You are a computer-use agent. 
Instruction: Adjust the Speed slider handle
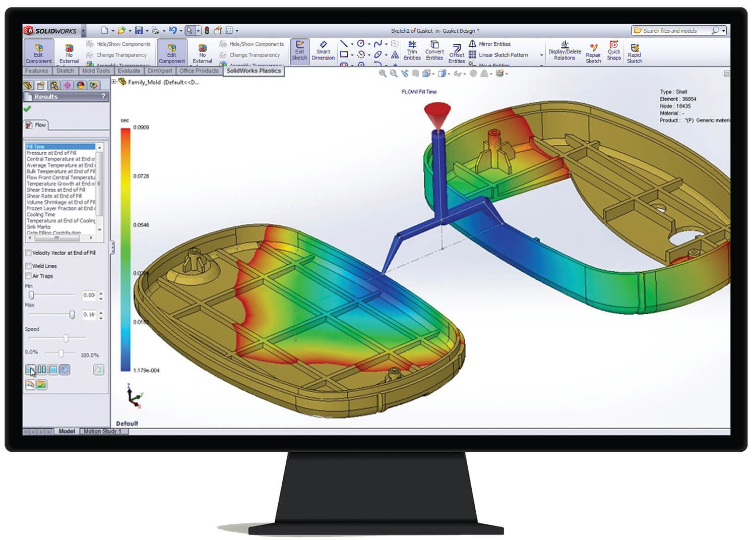tap(66, 338)
